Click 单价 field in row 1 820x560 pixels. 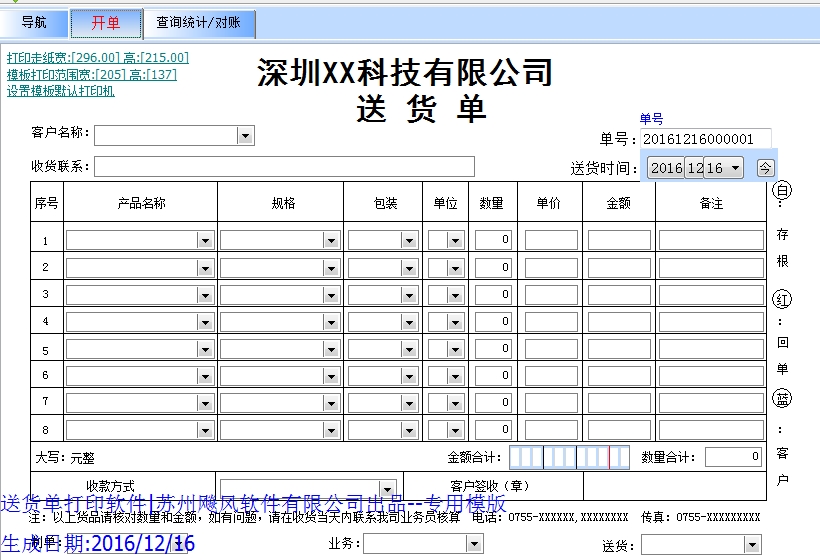(551, 240)
